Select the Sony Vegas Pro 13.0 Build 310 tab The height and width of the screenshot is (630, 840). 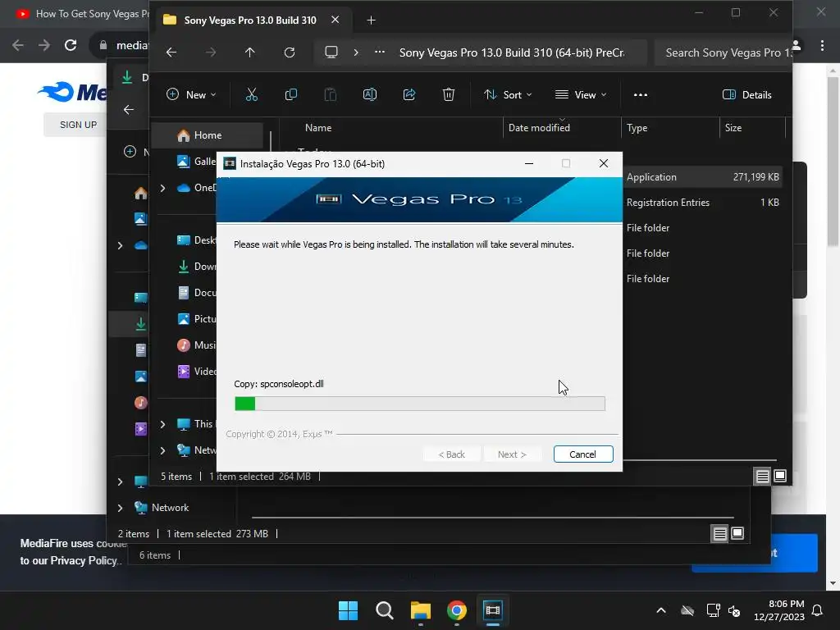254,20
